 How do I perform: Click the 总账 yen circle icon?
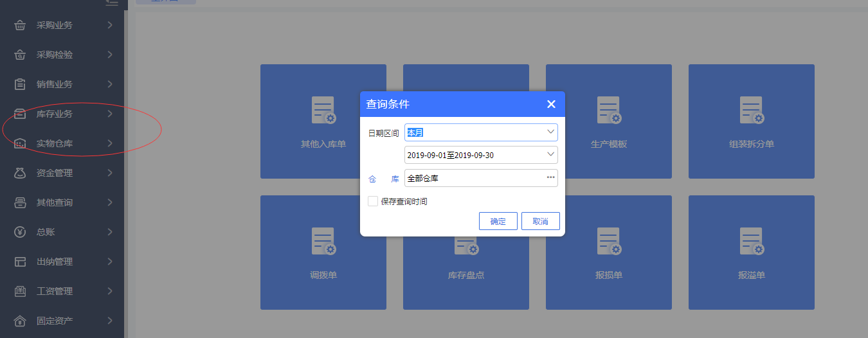coord(21,232)
